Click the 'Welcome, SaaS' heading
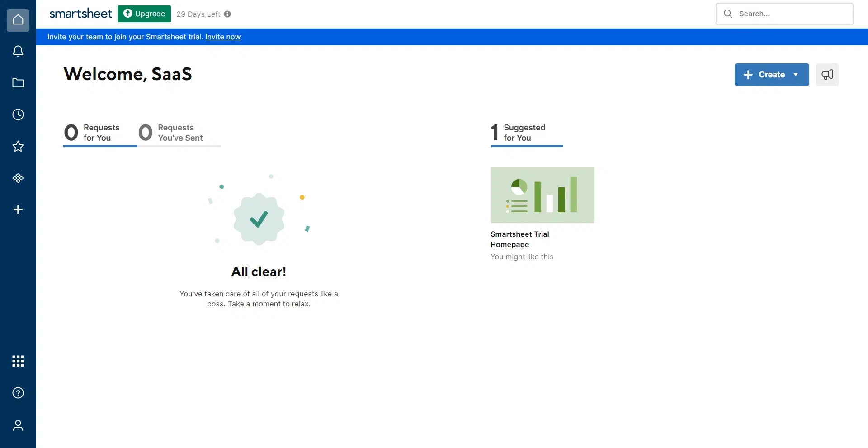This screenshot has width=868, height=448. [128, 74]
